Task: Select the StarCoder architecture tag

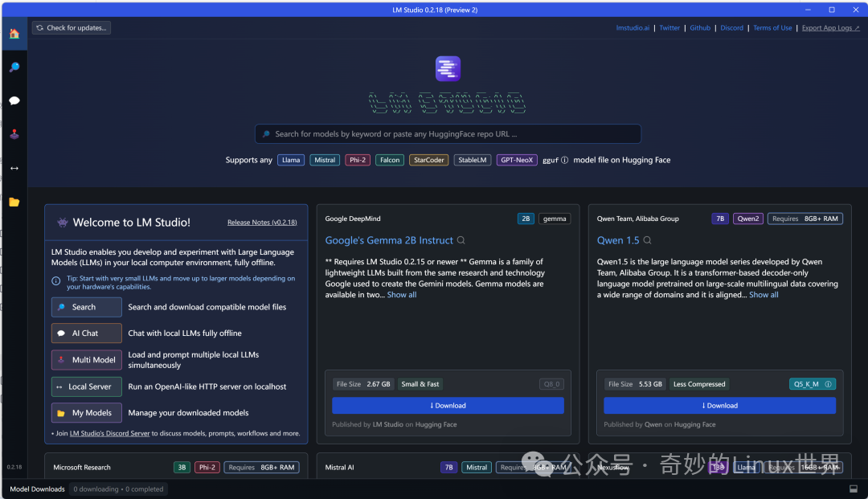Action: (x=428, y=160)
